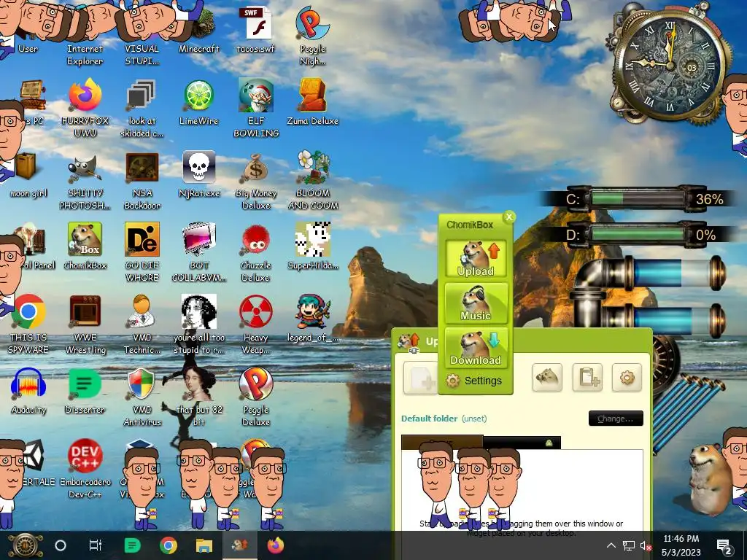The image size is (747, 560).
Task: Open the network icon in the system tray
Action: 628,545
